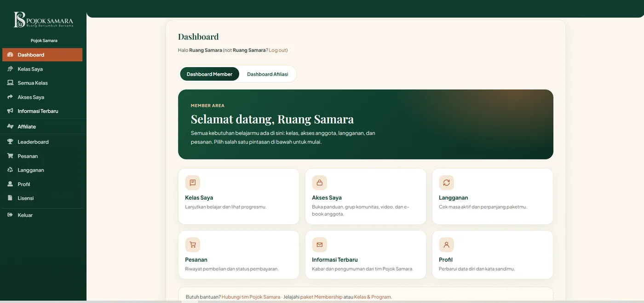Click the Pojok Samara logo
The width and height of the screenshot is (644, 303).
(x=43, y=19)
